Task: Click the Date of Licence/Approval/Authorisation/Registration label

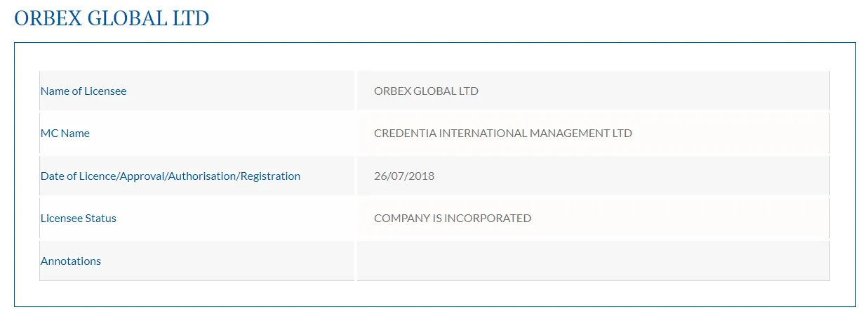Action: (x=170, y=176)
